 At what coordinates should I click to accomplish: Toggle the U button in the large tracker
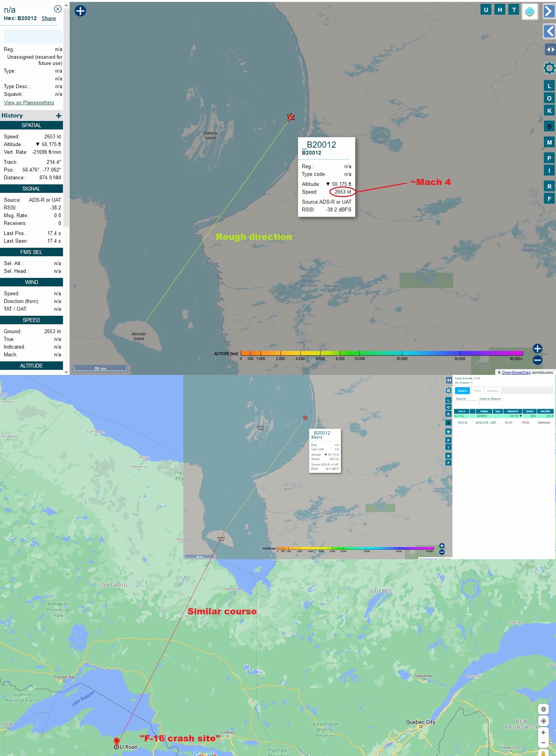pos(486,10)
